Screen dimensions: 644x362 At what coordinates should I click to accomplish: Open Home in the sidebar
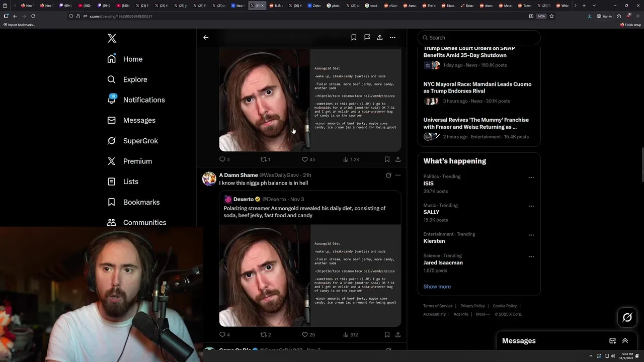[125, 59]
